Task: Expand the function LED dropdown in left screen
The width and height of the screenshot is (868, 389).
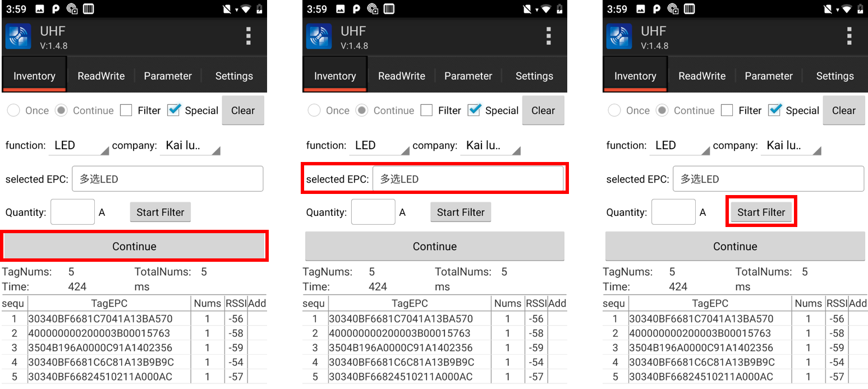Action: [x=80, y=146]
